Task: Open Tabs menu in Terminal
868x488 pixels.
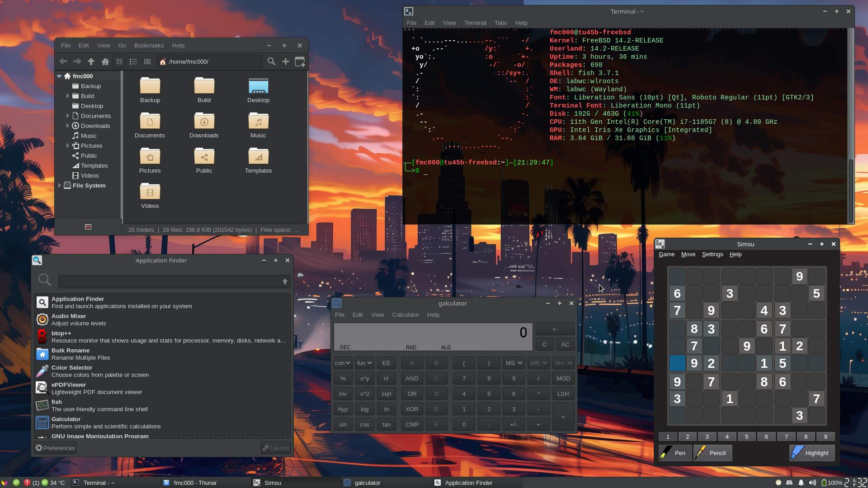Action: (x=500, y=23)
